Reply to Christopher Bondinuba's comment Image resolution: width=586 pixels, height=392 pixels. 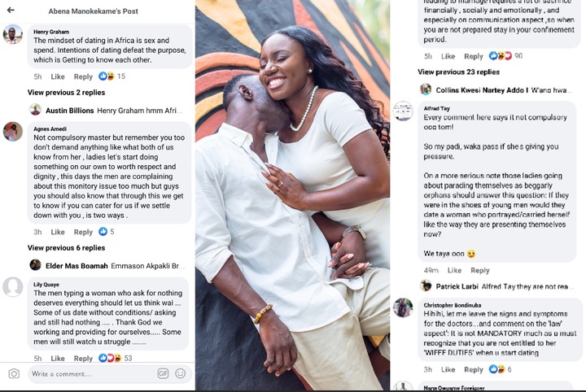(474, 369)
